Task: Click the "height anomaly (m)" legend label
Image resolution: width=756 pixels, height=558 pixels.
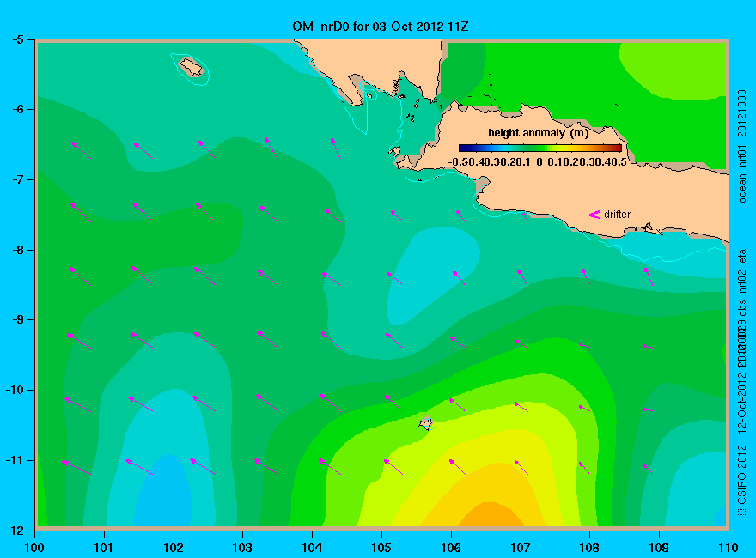Action: pyautogui.click(x=538, y=133)
